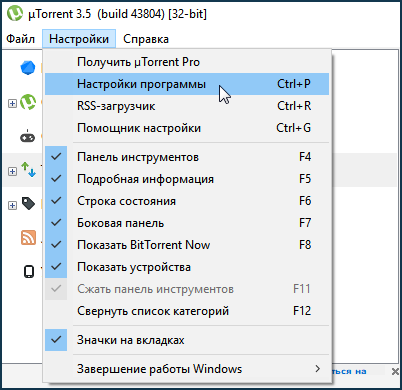Image resolution: width=402 pixels, height=390 pixels.
Task: Click the blue hexagon sidebar icon
Action: click(28, 68)
